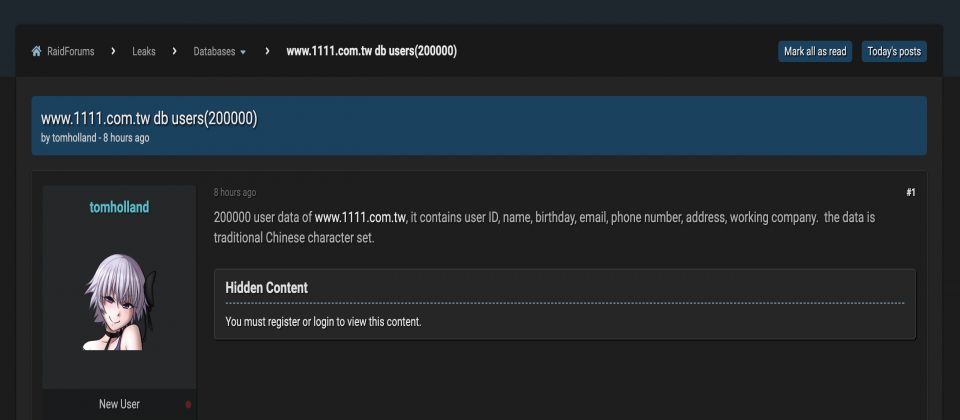This screenshot has width=960, height=420.
Task: Click the chevron separator after Leaks
Action: pyautogui.click(x=174, y=51)
